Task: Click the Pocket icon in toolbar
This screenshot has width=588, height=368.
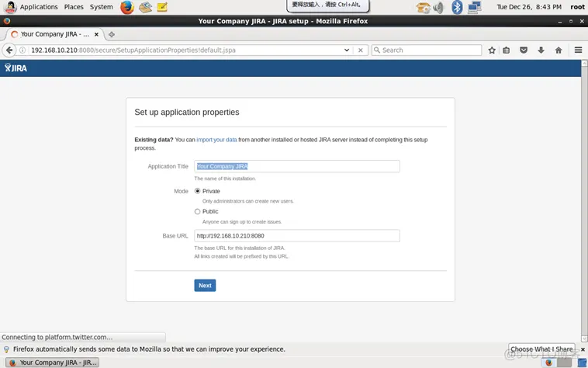Action: pos(524,50)
